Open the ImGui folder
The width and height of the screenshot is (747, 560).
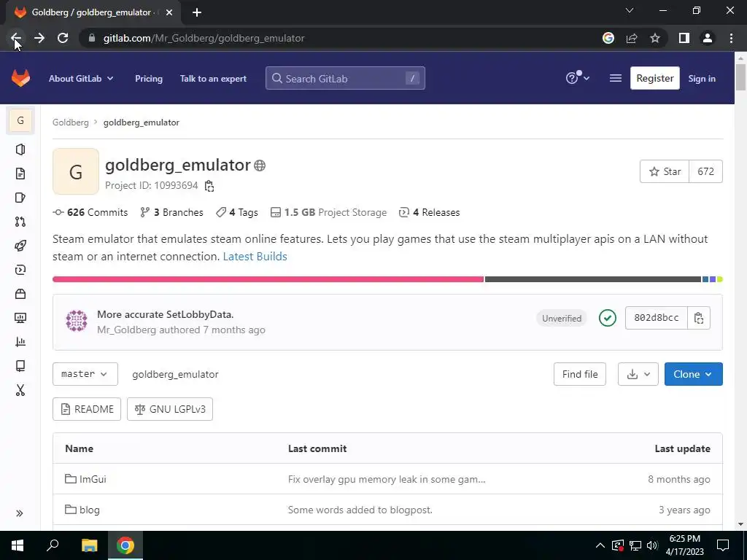93,479
